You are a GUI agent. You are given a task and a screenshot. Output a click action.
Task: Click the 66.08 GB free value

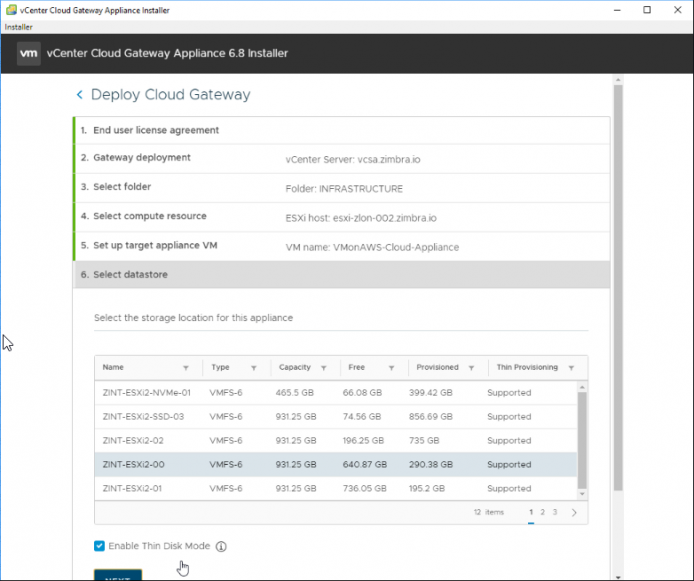[362, 392]
